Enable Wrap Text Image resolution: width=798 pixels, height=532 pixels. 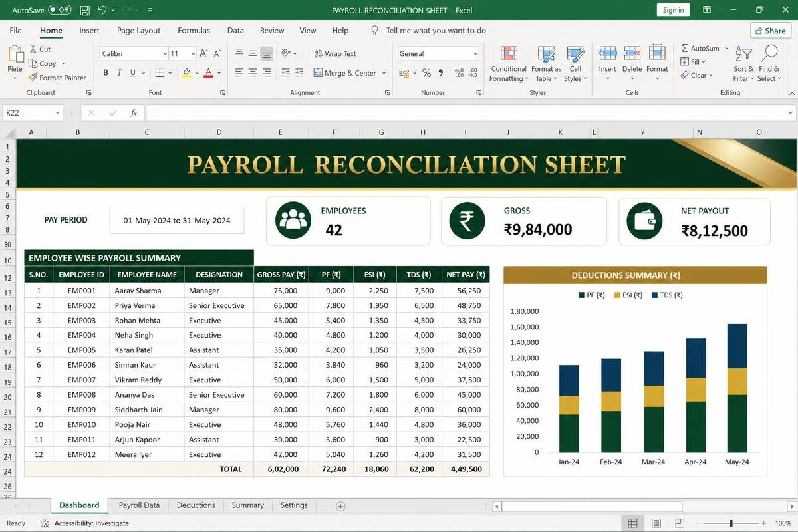(x=335, y=53)
